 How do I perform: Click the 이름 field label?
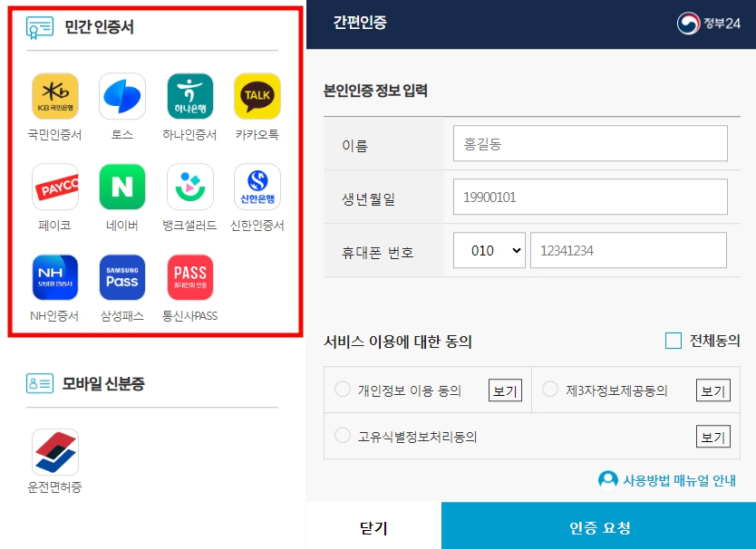354,145
